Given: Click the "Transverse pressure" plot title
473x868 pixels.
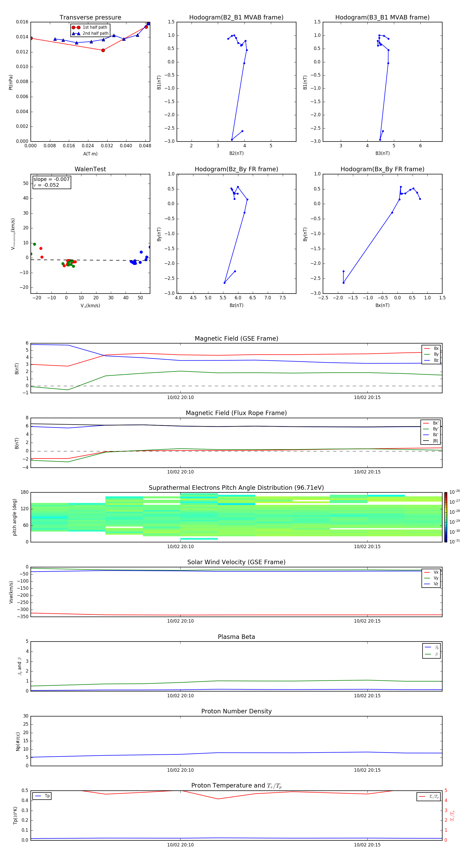Looking at the screenshot, I should click(x=90, y=18).
